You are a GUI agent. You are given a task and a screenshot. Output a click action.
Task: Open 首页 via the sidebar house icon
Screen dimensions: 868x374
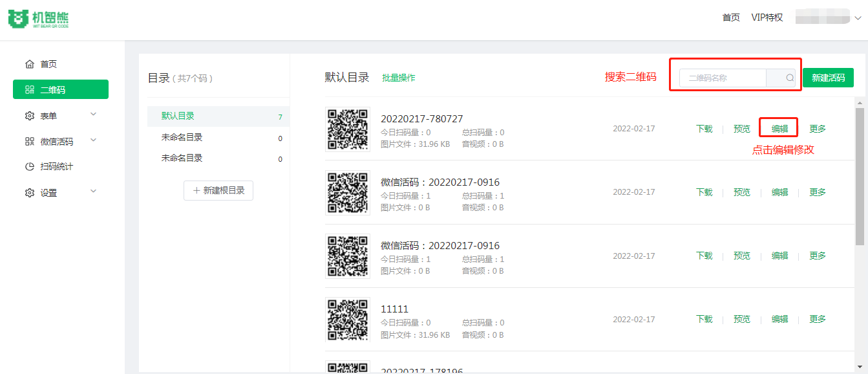30,64
